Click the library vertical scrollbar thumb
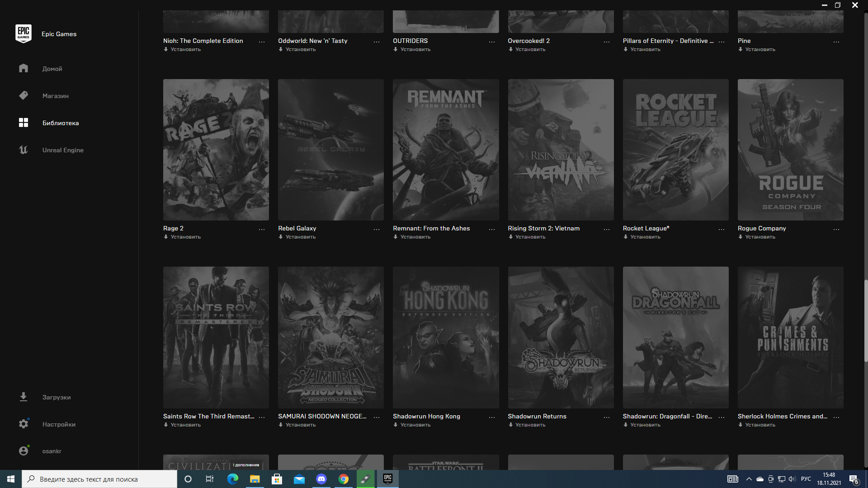Screen dimensions: 868x488 [x=866, y=321]
